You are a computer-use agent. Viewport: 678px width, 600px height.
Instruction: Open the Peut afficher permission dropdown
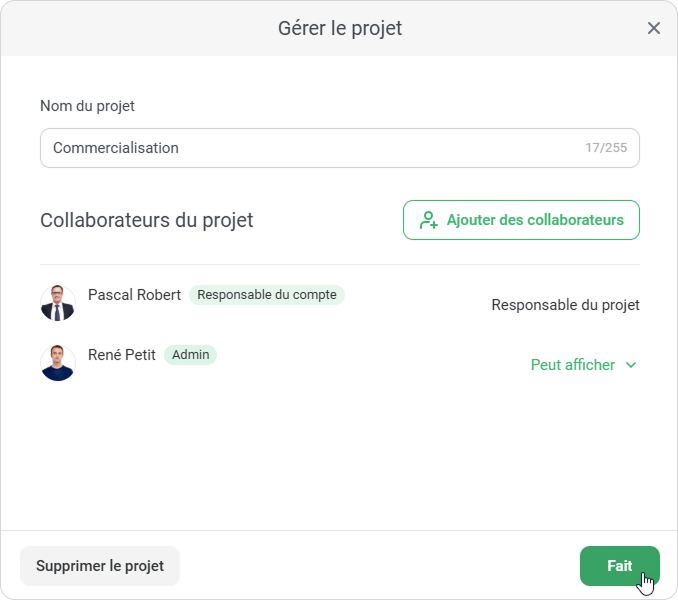tap(574, 365)
